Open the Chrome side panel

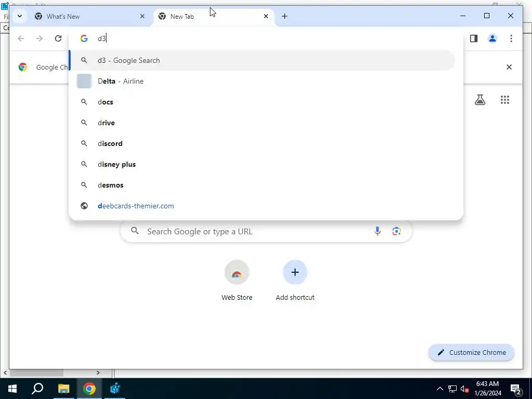coord(474,38)
